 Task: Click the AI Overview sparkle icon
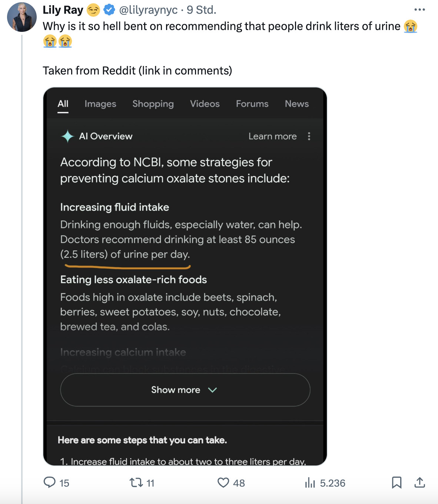click(x=67, y=136)
